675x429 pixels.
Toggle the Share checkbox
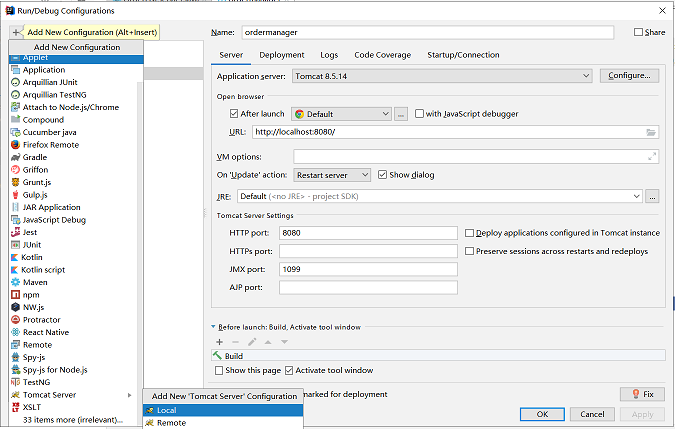(x=638, y=32)
